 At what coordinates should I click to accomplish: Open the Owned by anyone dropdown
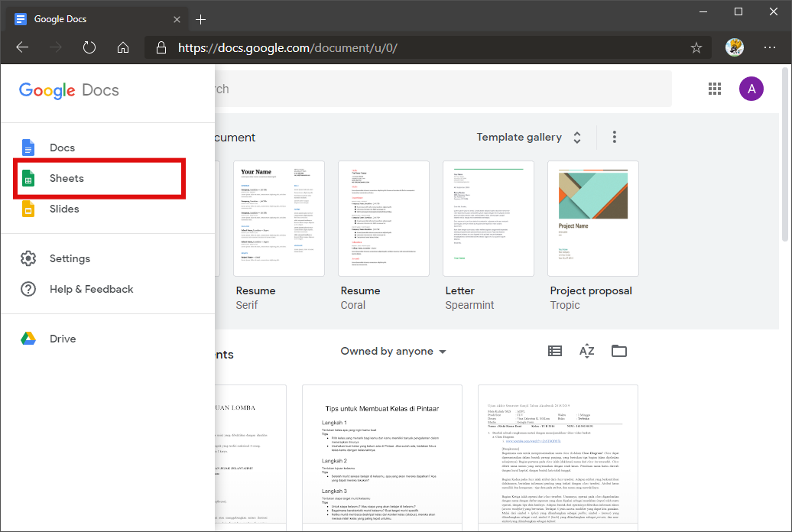393,351
